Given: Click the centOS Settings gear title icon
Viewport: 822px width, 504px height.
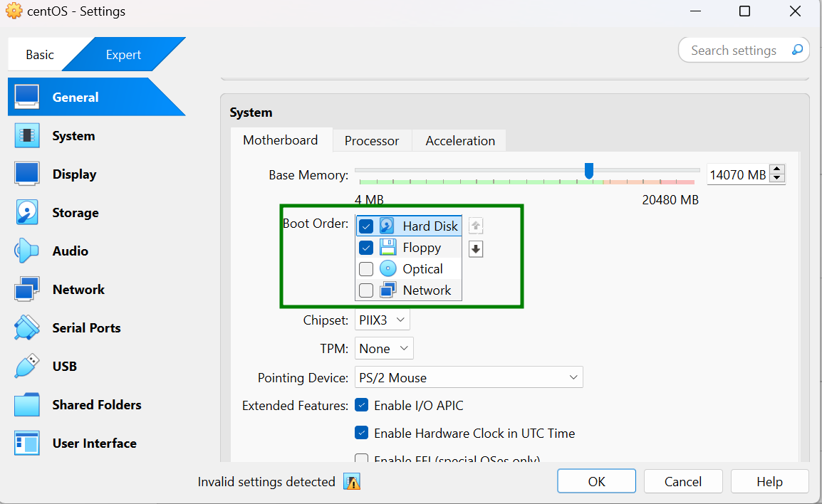Looking at the screenshot, I should (14, 11).
